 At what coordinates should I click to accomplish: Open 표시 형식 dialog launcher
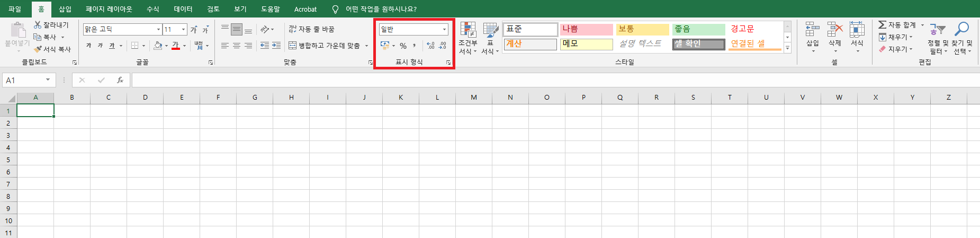pyautogui.click(x=448, y=63)
